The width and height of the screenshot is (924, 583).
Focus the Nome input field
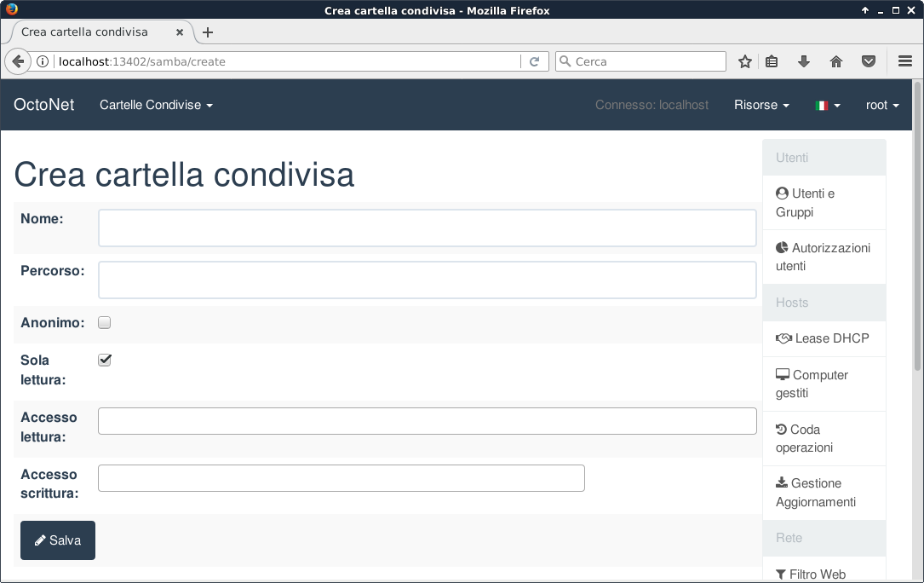(x=428, y=228)
